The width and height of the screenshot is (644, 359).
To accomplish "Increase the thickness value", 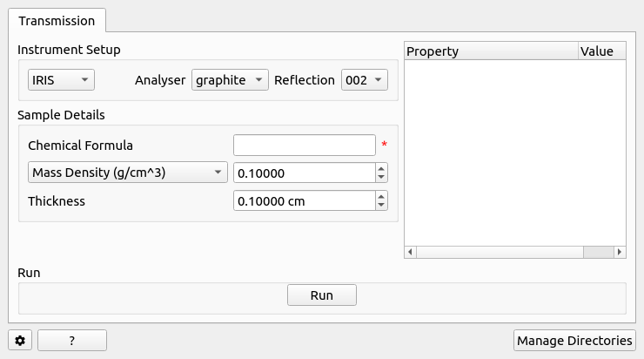I will point(380,196).
